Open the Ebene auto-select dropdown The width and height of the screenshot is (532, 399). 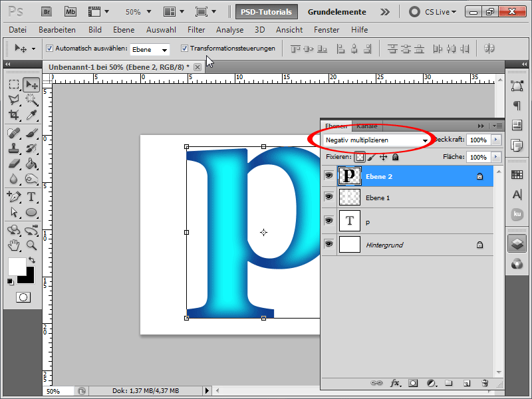pos(150,49)
